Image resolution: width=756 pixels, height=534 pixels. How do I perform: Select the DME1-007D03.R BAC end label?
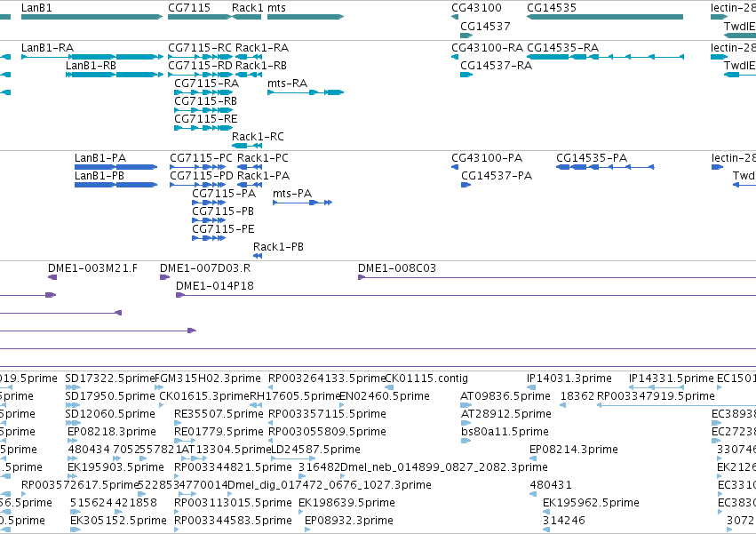(205, 268)
